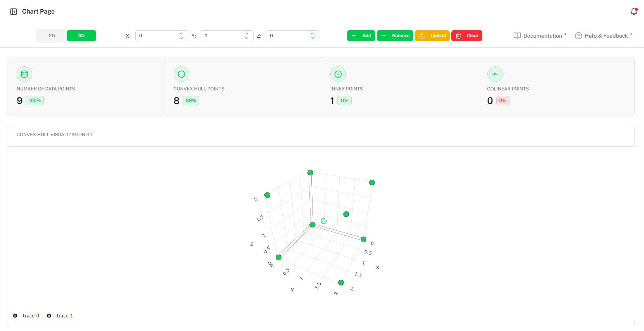Increment the Z value with up arrow
Screen dimensions: 644x331
point(312,33)
